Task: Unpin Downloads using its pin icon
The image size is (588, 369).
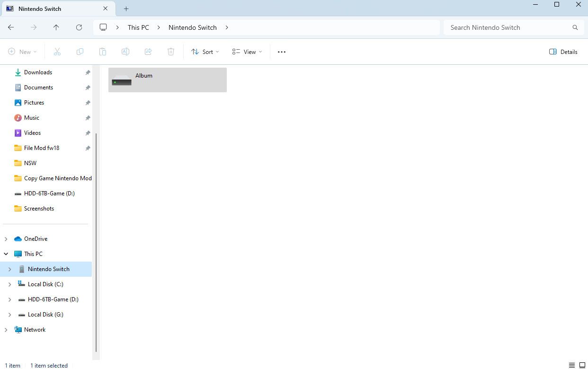Action: 88,72
